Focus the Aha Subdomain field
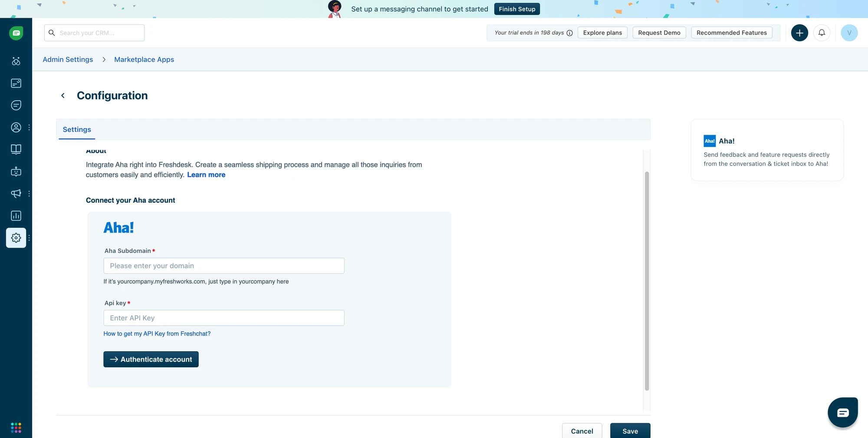This screenshot has width=868, height=438. [x=224, y=266]
